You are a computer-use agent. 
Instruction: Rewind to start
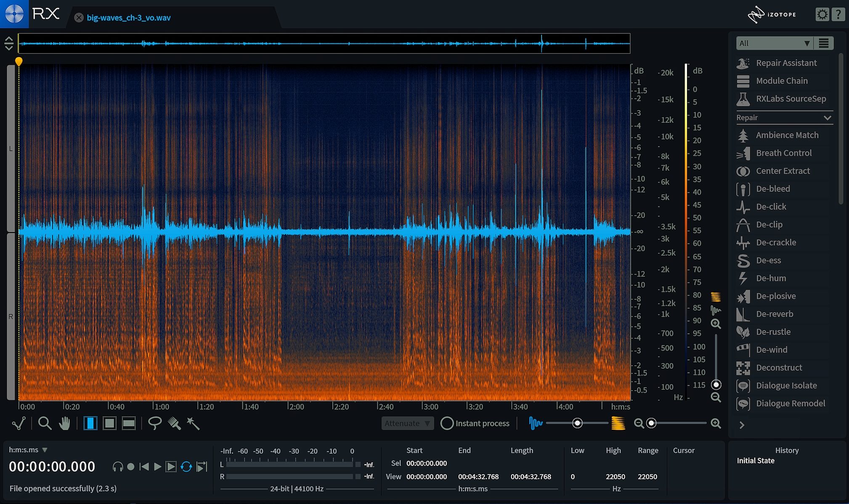pos(144,467)
